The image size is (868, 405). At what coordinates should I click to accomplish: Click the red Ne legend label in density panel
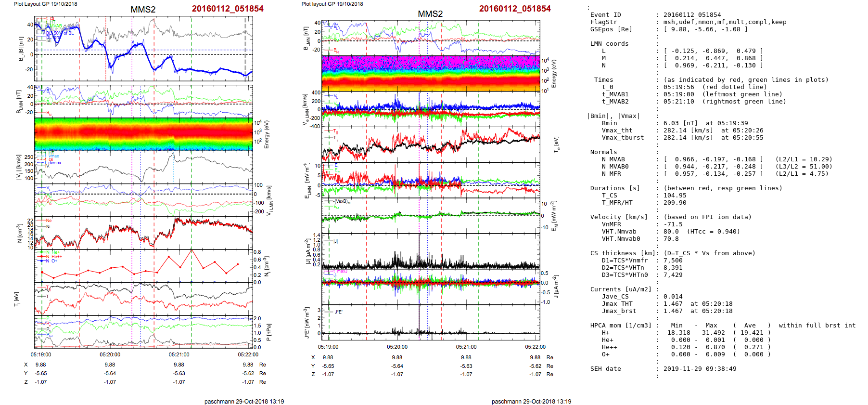pyautogui.click(x=49, y=221)
